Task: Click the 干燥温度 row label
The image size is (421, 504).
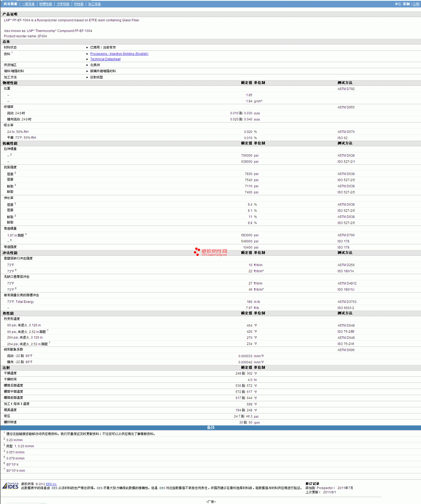Action: (10, 373)
